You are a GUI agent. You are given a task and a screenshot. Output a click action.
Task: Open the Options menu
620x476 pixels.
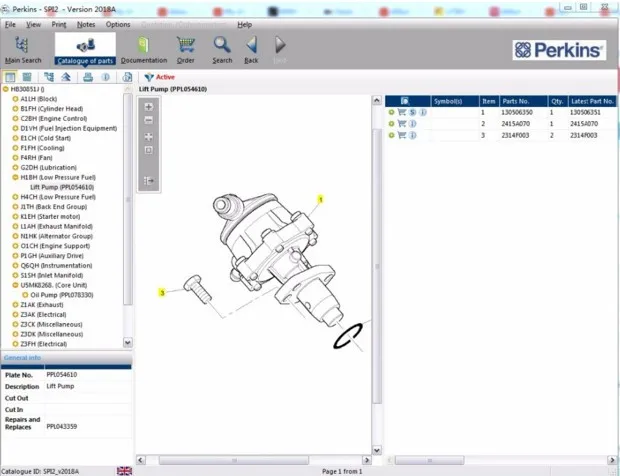[118, 25]
